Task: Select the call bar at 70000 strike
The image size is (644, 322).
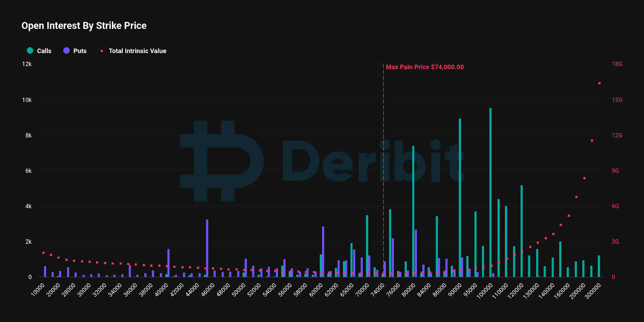Action: [367, 246]
